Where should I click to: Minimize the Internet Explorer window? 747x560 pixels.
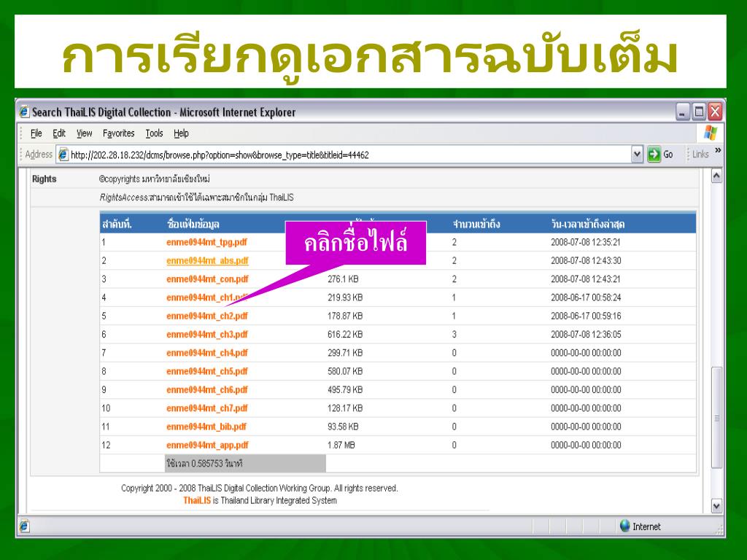tap(683, 112)
